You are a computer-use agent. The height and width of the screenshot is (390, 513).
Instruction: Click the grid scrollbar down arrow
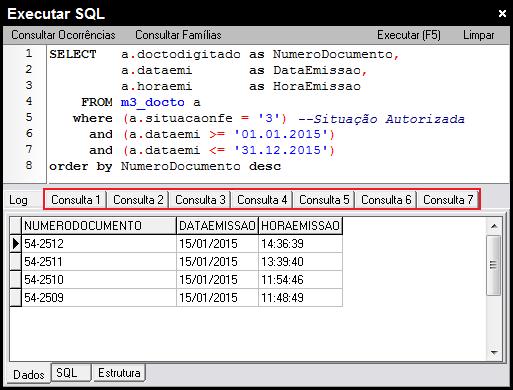(x=494, y=352)
